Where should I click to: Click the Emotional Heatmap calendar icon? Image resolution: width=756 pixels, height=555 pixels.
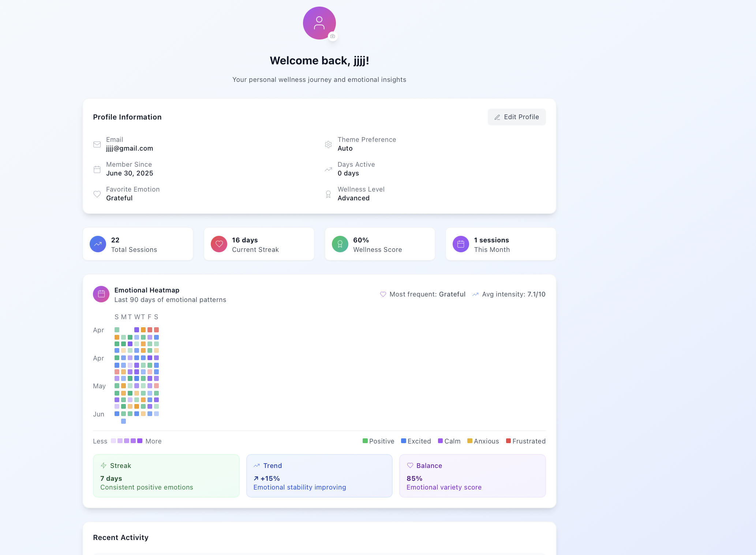click(x=101, y=294)
